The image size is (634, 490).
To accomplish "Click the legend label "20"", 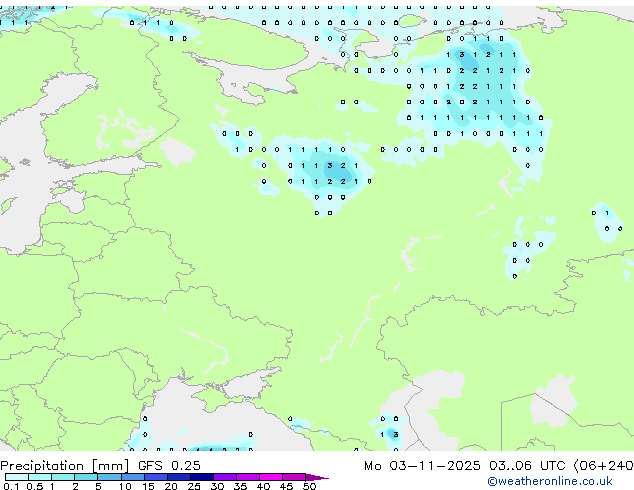I will coord(171,486).
